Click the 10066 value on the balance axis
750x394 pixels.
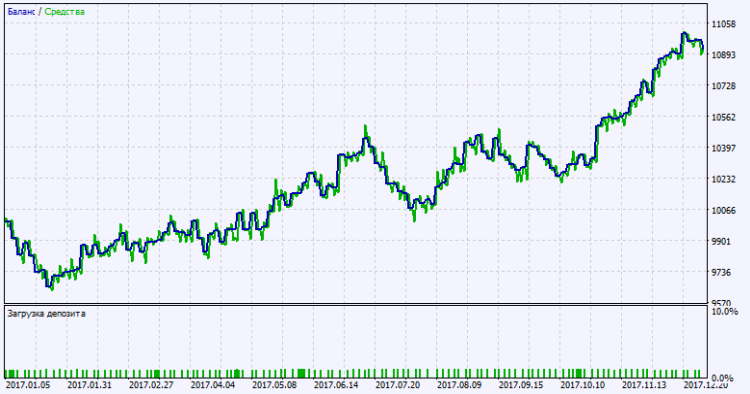coord(724,210)
